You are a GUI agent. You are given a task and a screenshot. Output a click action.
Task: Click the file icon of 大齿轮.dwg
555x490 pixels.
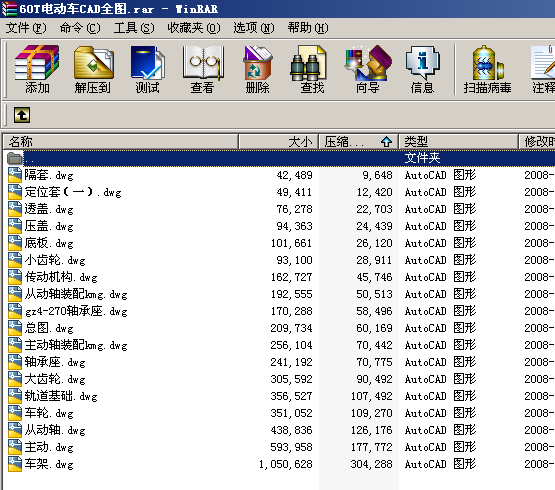point(15,379)
